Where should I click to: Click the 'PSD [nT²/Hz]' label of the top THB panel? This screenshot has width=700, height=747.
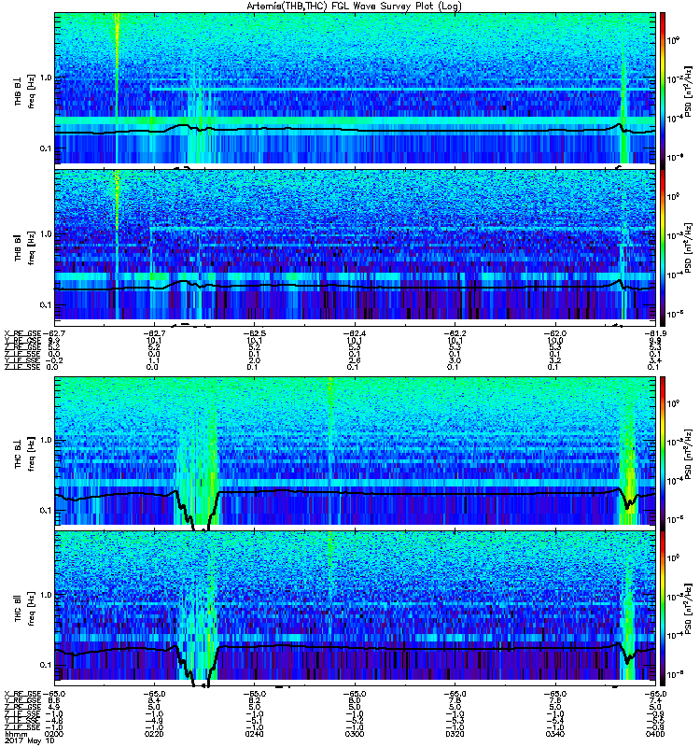(689, 91)
